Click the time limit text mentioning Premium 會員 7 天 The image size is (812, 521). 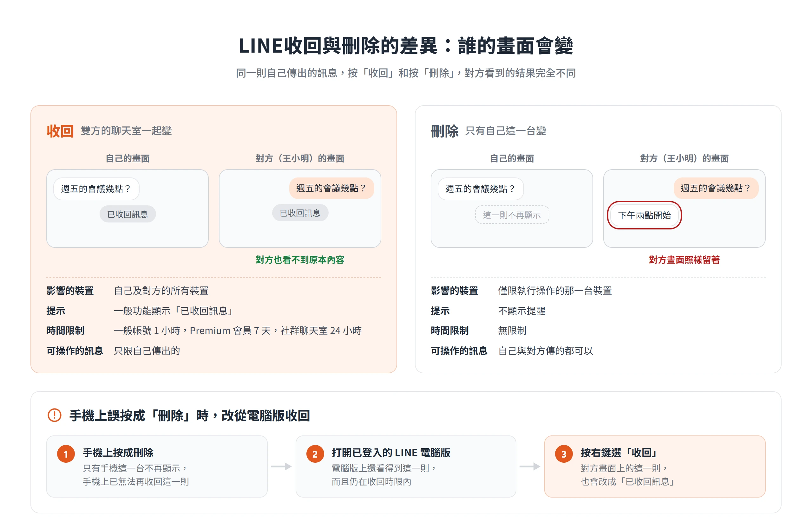click(x=238, y=331)
